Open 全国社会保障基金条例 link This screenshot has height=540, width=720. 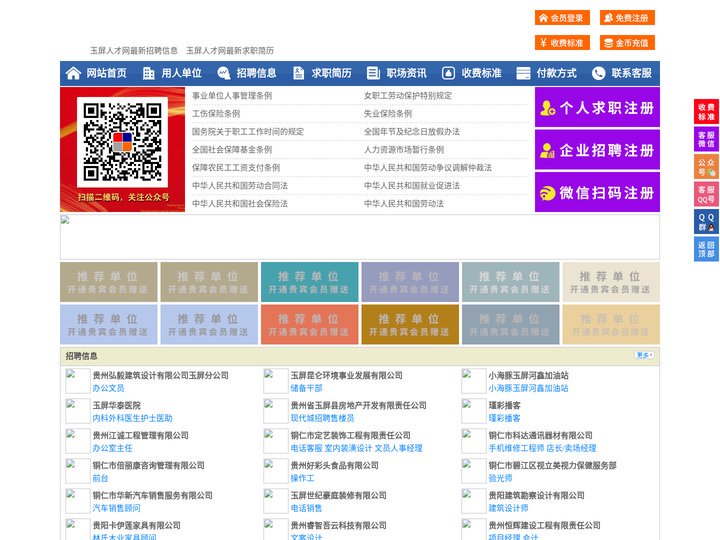pos(232,150)
